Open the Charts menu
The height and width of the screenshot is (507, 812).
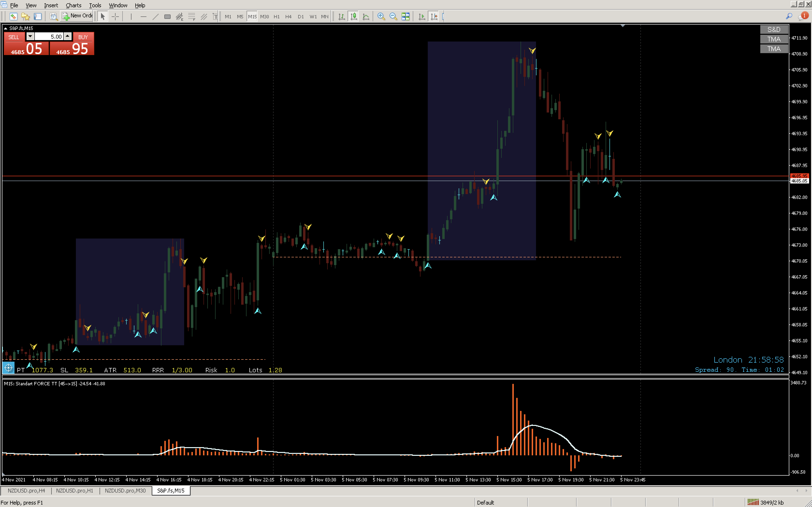(73, 5)
